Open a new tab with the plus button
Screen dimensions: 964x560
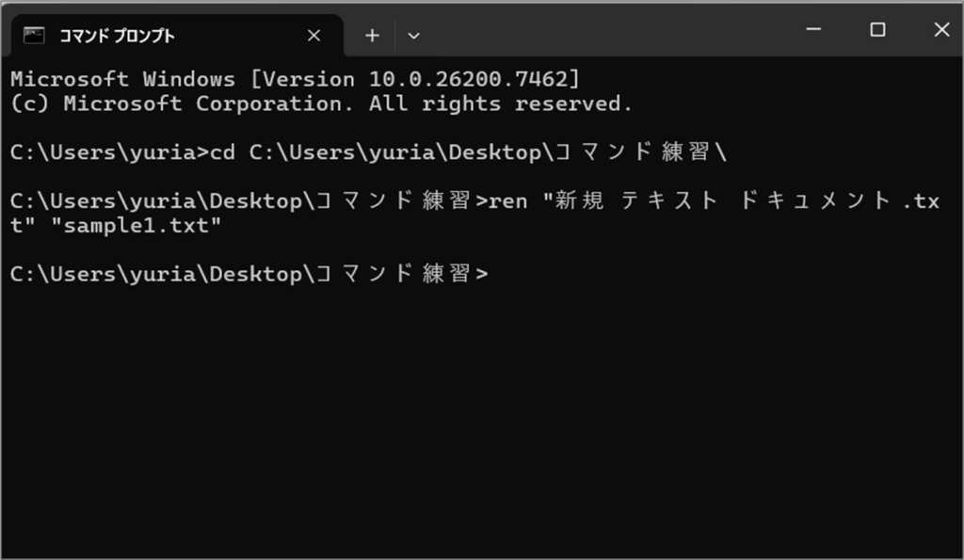point(372,36)
